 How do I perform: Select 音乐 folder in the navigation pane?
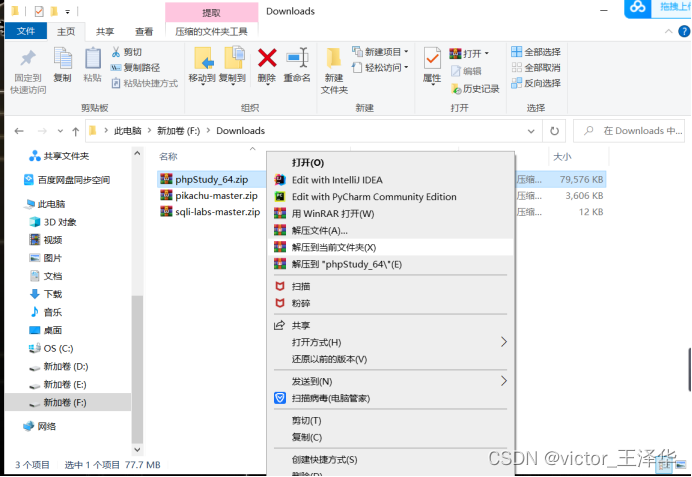[46, 312]
